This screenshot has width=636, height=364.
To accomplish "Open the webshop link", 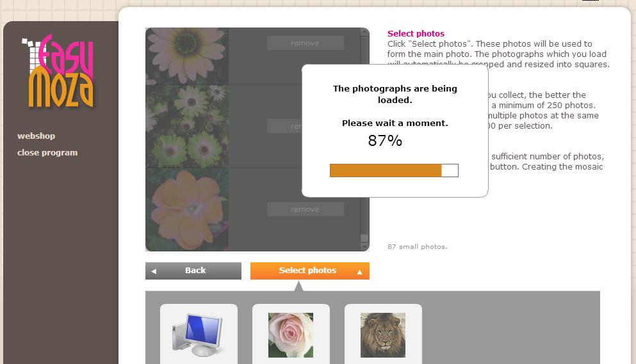I will (x=36, y=136).
